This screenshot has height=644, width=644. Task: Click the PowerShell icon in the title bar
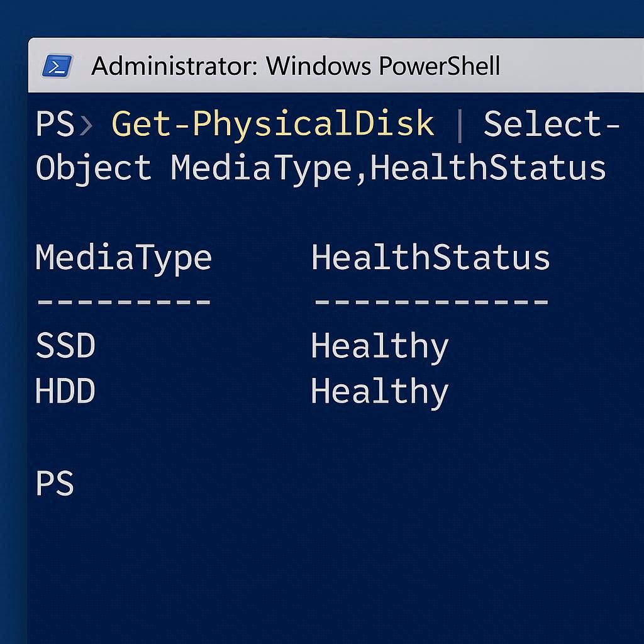coord(57,65)
